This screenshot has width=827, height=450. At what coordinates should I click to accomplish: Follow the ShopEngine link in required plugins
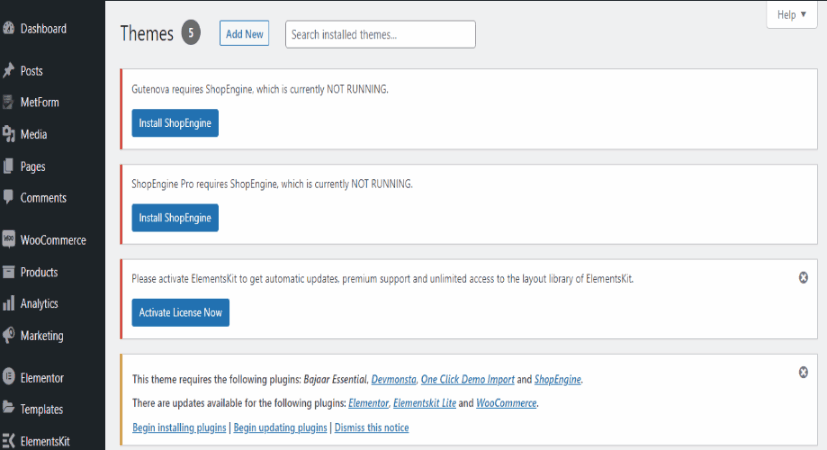557,379
